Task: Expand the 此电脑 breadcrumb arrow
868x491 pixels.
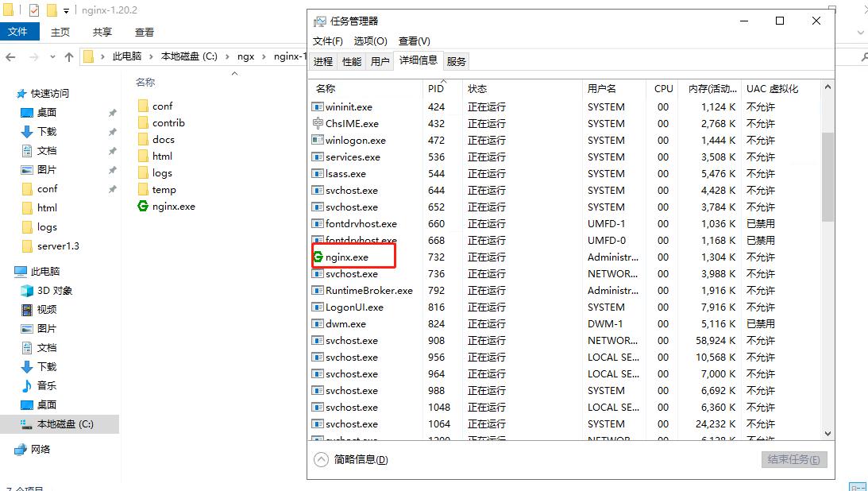Action: [151, 56]
